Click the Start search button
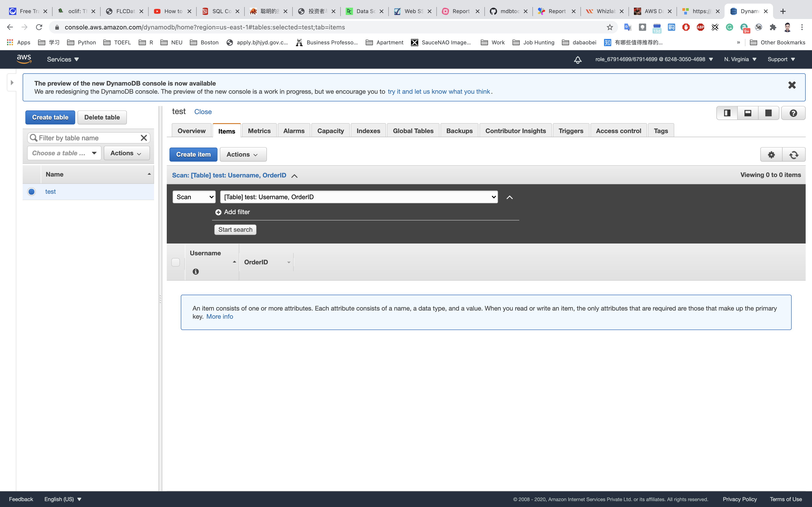Image resolution: width=812 pixels, height=507 pixels. click(x=235, y=230)
